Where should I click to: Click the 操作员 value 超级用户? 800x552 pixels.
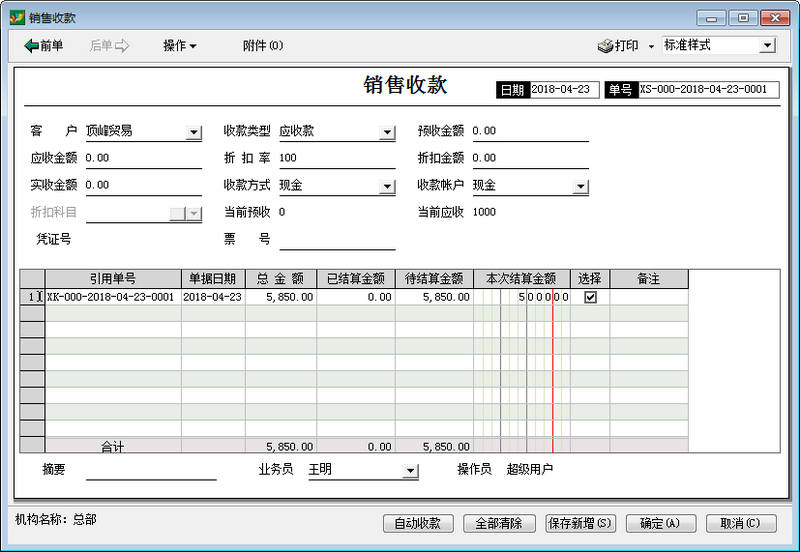click(530, 469)
